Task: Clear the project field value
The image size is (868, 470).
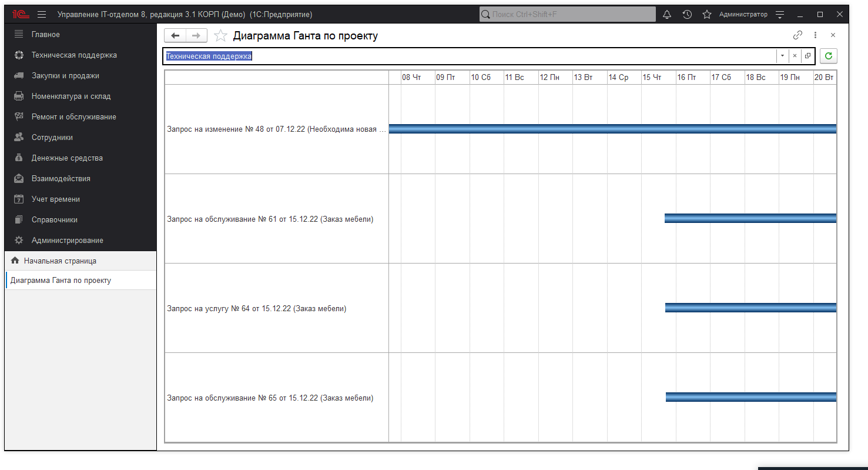Action: pos(795,56)
